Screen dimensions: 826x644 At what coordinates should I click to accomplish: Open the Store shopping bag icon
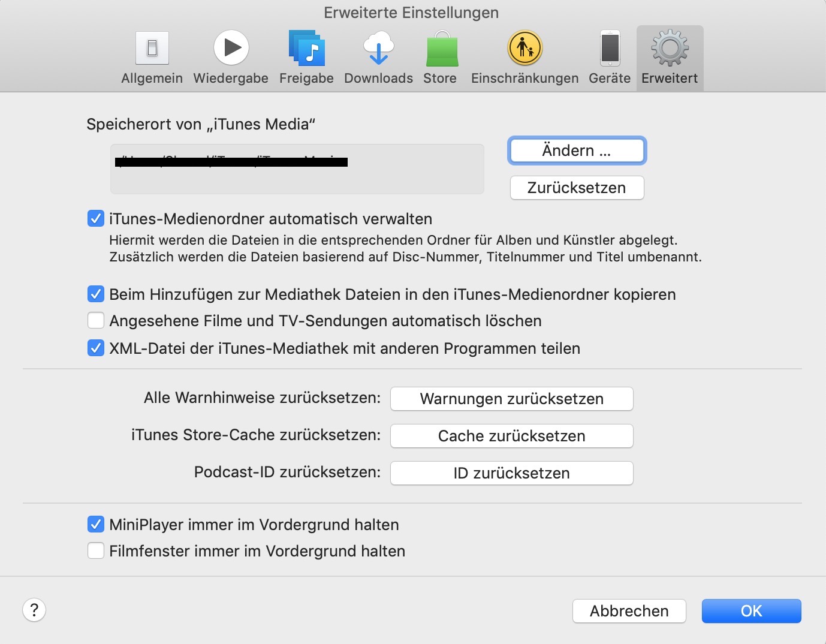pyautogui.click(x=442, y=48)
